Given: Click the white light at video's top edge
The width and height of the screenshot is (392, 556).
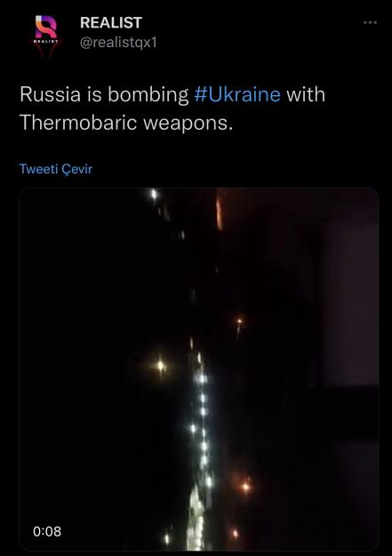Looking at the screenshot, I should point(154,194).
